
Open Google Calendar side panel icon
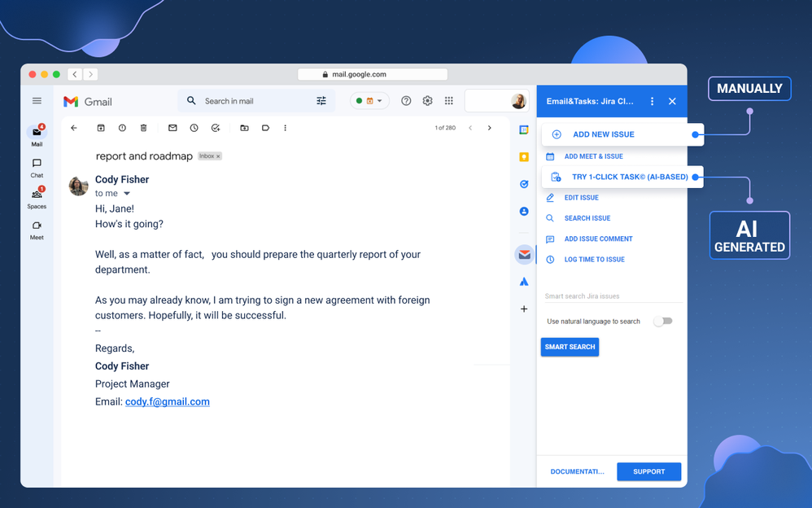click(x=524, y=130)
